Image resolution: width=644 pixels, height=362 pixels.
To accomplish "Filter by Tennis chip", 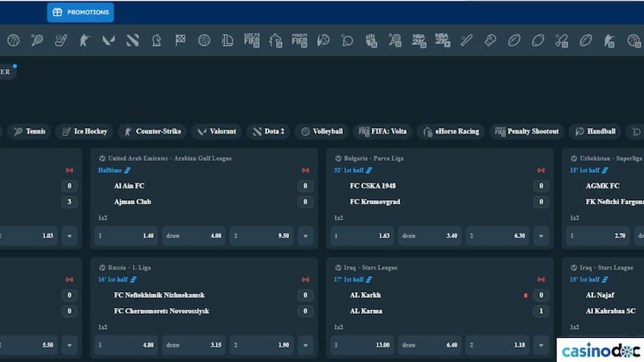I will (29, 131).
